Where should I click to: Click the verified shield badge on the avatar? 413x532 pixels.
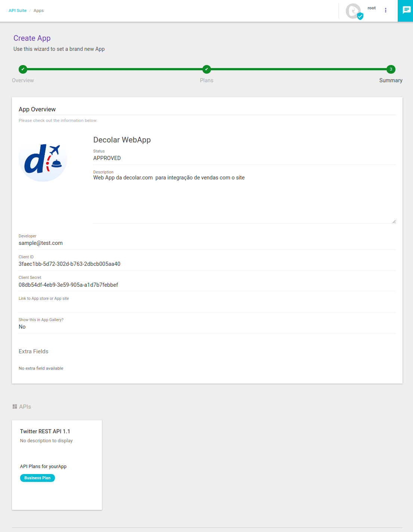pyautogui.click(x=360, y=16)
